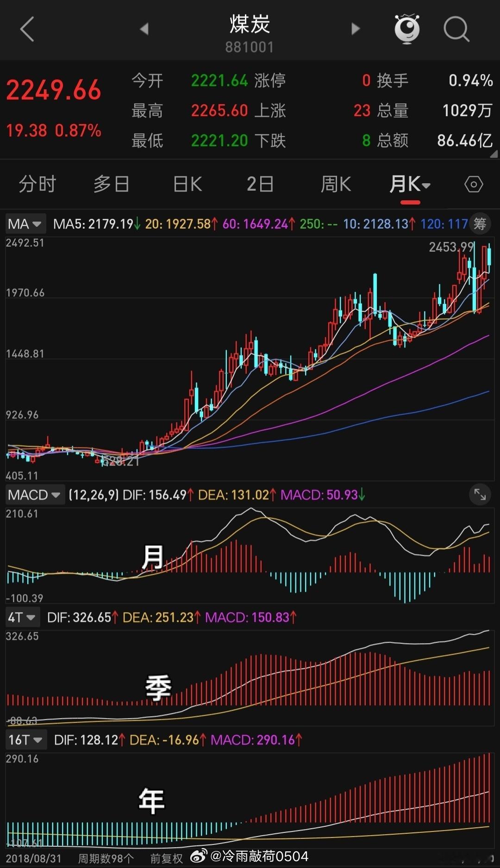Tap the back arrow icon
The height and width of the screenshot is (868, 500).
[27, 29]
